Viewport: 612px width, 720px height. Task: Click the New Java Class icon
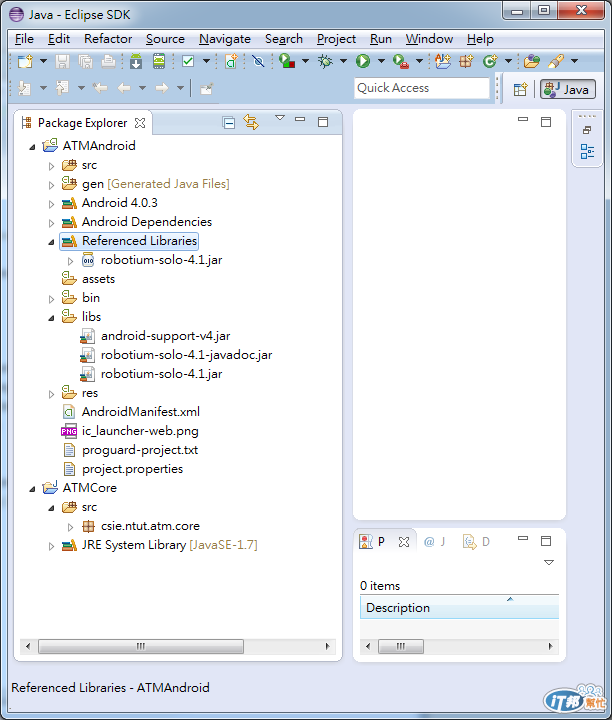(490, 61)
